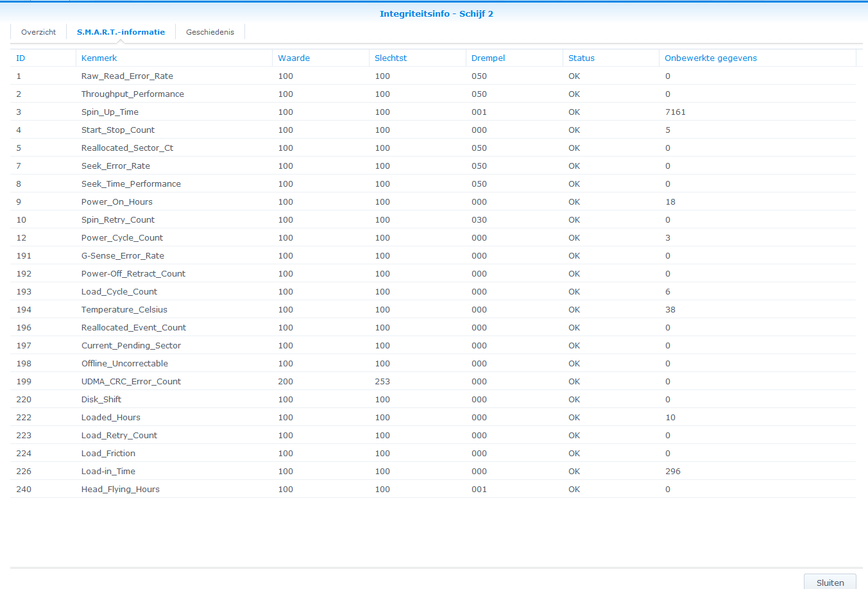Click the Slechtst column header
This screenshot has width=868, height=589.
tap(391, 58)
